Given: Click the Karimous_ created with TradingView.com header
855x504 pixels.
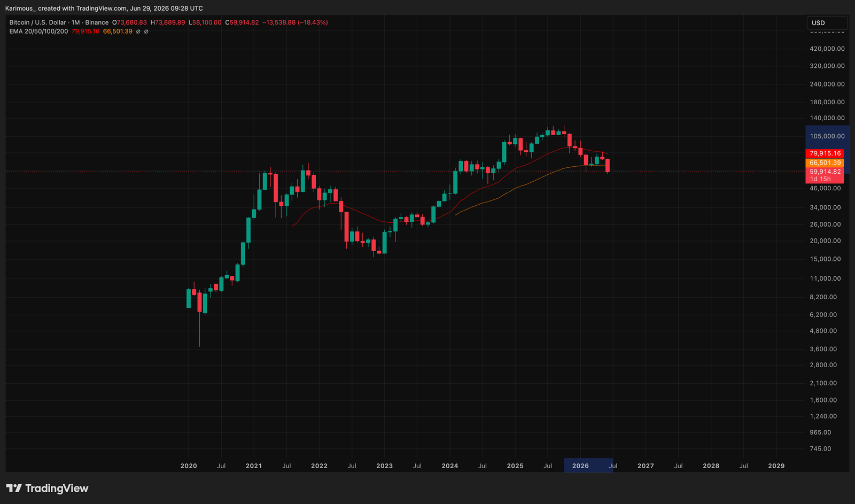Looking at the screenshot, I should click(x=104, y=9).
